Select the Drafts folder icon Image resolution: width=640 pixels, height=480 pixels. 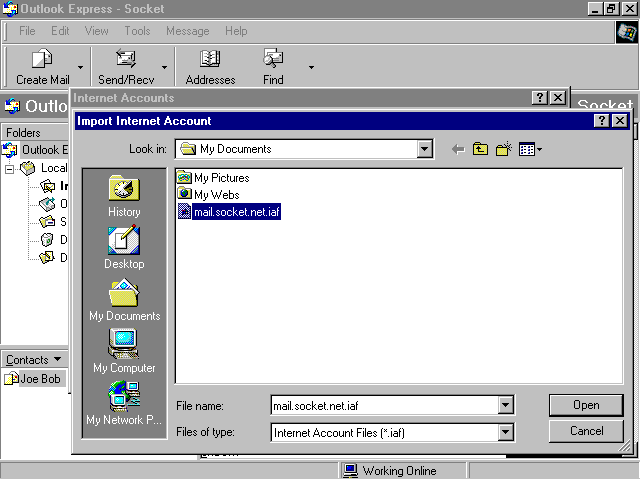tap(47, 257)
